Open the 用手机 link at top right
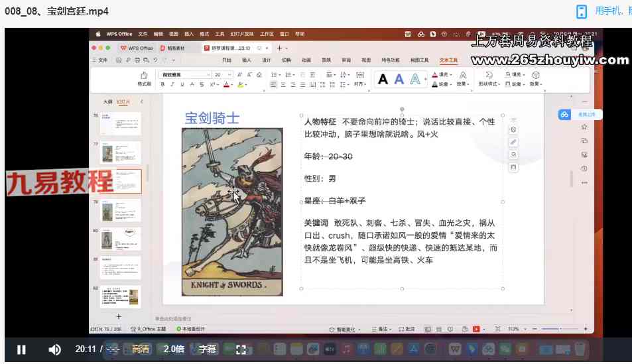The height and width of the screenshot is (364, 632). tap(609, 11)
